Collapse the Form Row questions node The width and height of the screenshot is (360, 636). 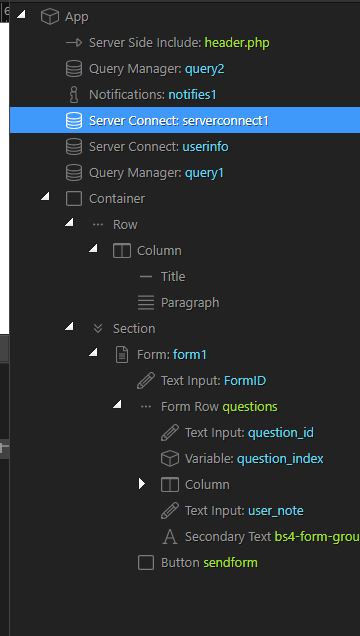coord(118,404)
